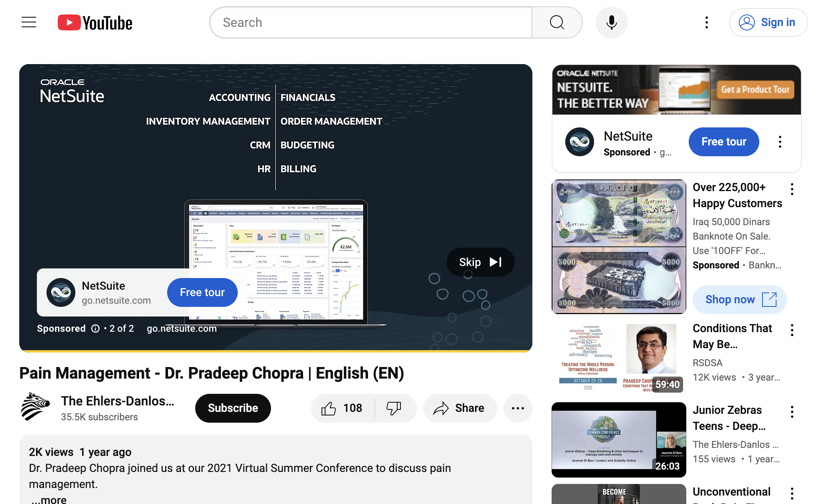Like the video with thumbs up

pos(342,408)
